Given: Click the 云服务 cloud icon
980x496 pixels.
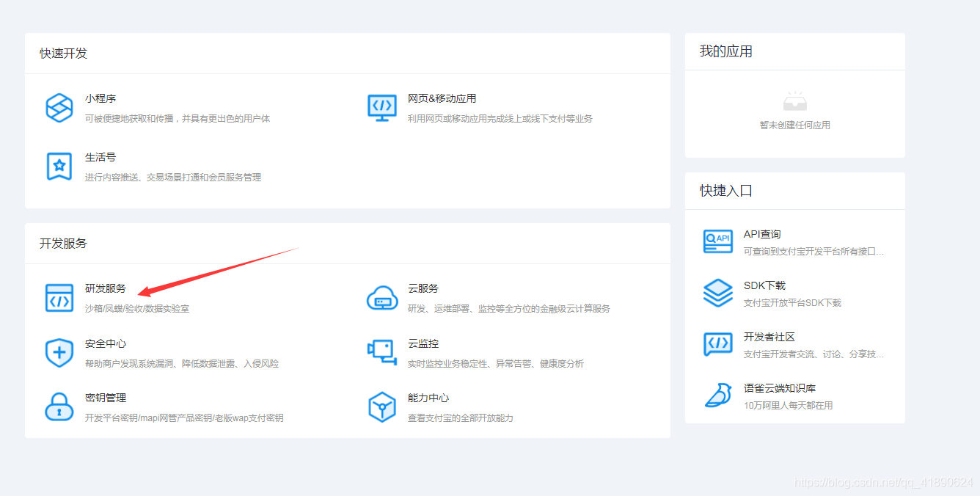Looking at the screenshot, I should (x=382, y=298).
